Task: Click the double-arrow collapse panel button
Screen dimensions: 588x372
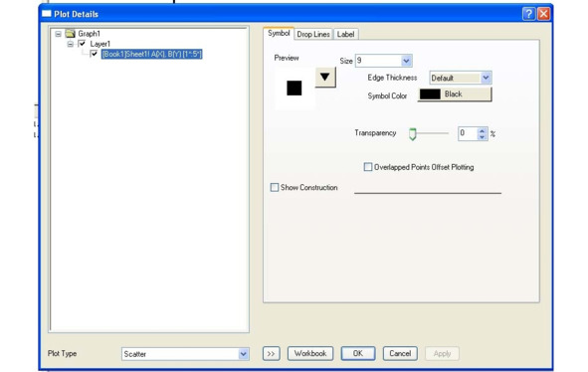Action: [272, 354]
